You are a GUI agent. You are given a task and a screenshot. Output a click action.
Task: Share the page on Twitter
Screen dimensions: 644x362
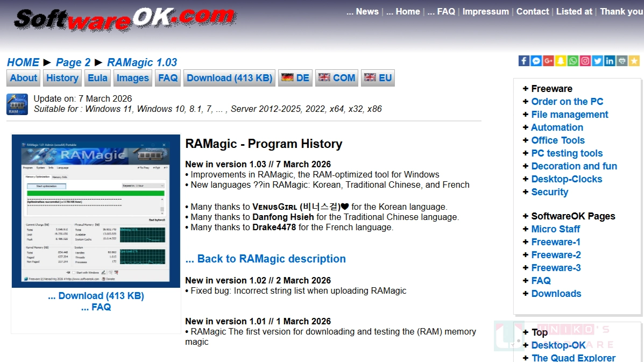click(598, 61)
